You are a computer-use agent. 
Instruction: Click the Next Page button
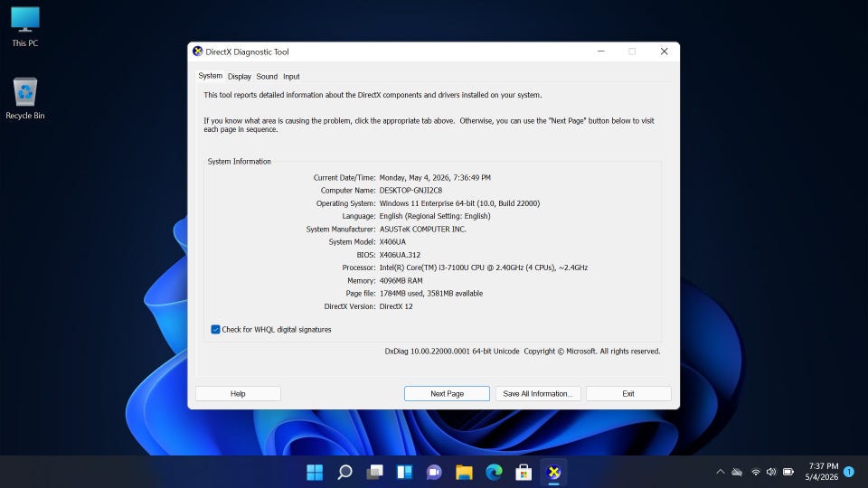click(x=447, y=393)
